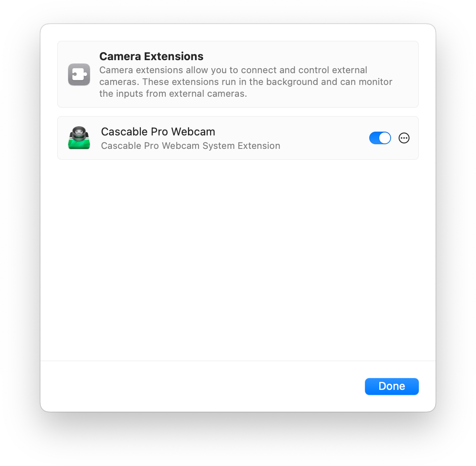This screenshot has width=476, height=466.
Task: Click the Cascable Pro Webcam System Extension subtitle
Action: 190,146
